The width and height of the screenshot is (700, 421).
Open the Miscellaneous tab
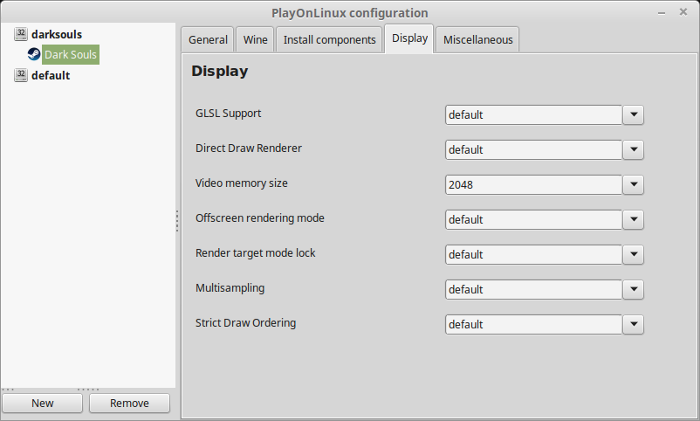click(x=478, y=40)
